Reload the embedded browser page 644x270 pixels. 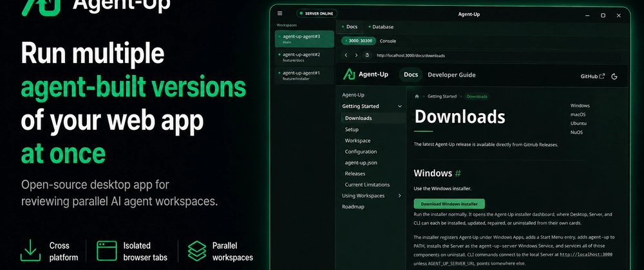pos(367,55)
